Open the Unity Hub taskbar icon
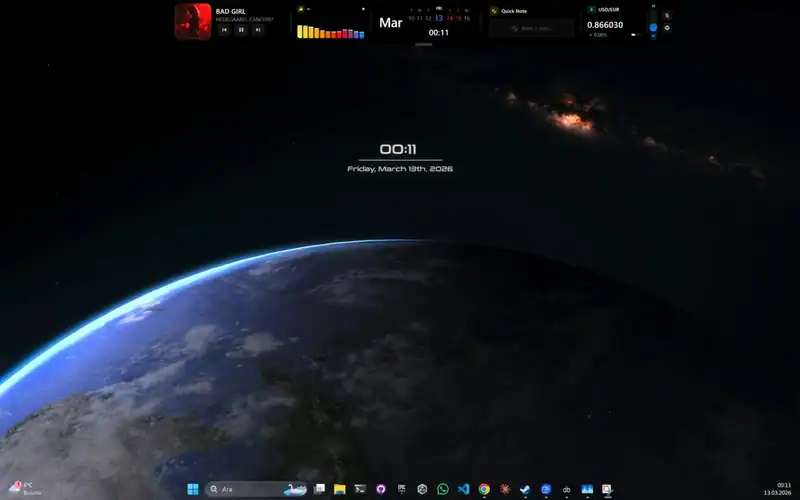Screen dimensions: 800x500 click(x=422, y=489)
